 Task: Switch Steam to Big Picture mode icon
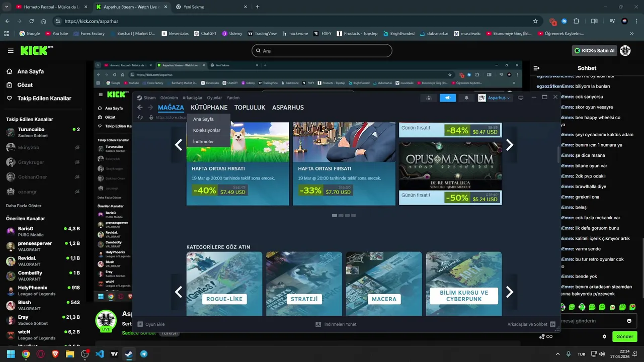(521, 98)
